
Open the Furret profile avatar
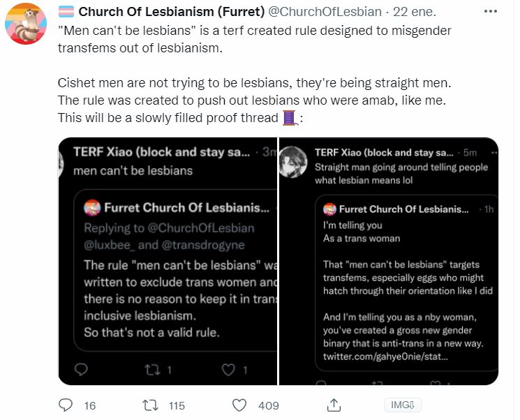tap(26, 24)
